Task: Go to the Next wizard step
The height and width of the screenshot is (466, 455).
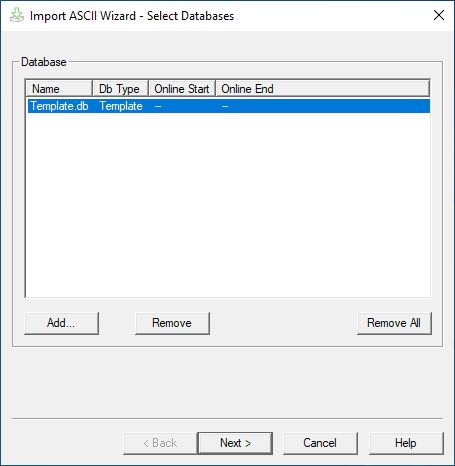Action: click(x=235, y=443)
